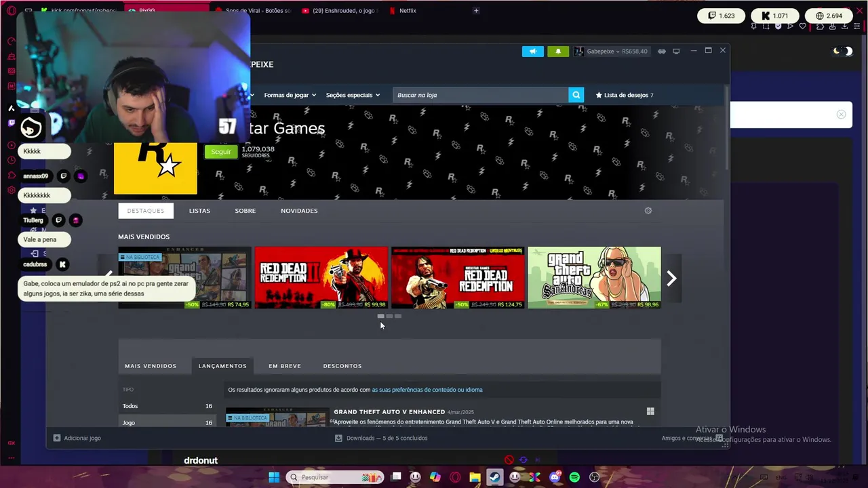Open a new browser tab with plus

476,11
